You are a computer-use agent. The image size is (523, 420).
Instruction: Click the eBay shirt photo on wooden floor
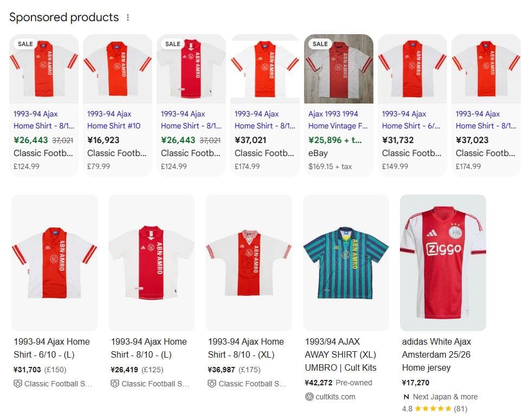pos(339,69)
